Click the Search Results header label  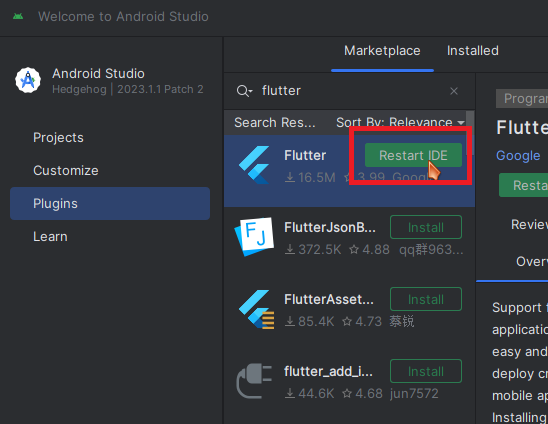pos(275,122)
